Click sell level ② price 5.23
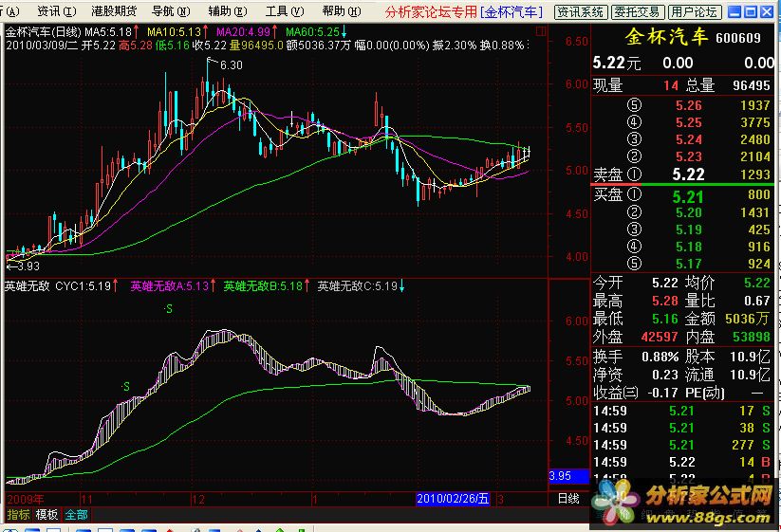 click(x=688, y=156)
